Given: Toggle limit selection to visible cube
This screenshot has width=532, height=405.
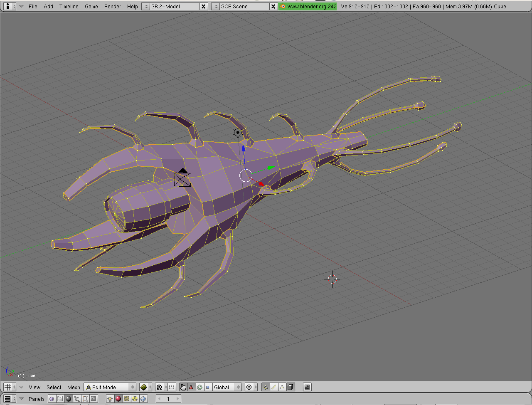Looking at the screenshot, I should click(x=291, y=387).
